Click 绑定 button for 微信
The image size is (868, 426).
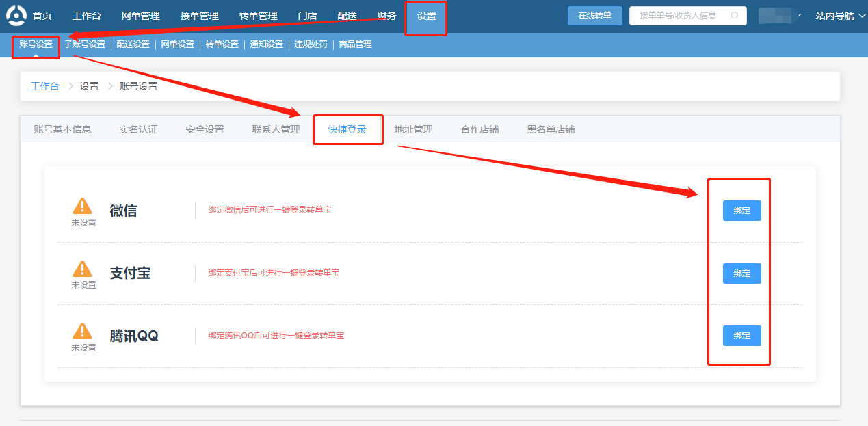pos(742,211)
